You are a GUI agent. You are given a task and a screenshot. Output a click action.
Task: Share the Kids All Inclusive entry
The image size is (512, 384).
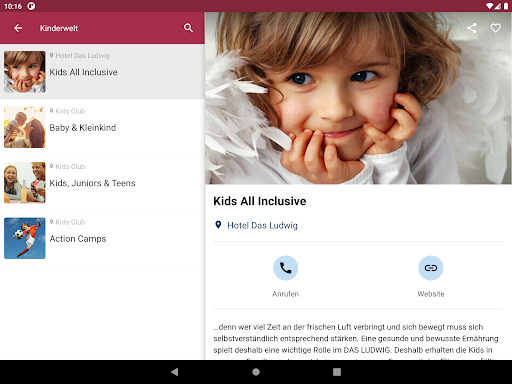point(471,28)
